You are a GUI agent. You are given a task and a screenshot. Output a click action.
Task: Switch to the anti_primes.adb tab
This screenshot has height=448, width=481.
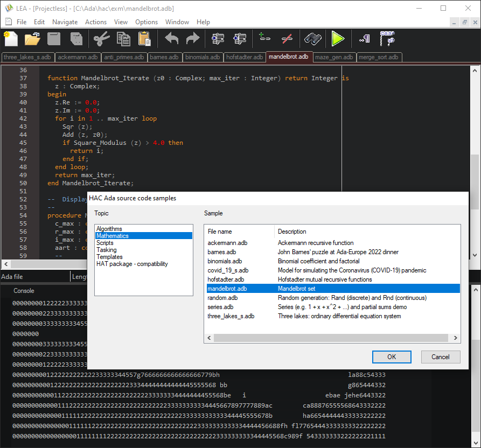(x=124, y=57)
